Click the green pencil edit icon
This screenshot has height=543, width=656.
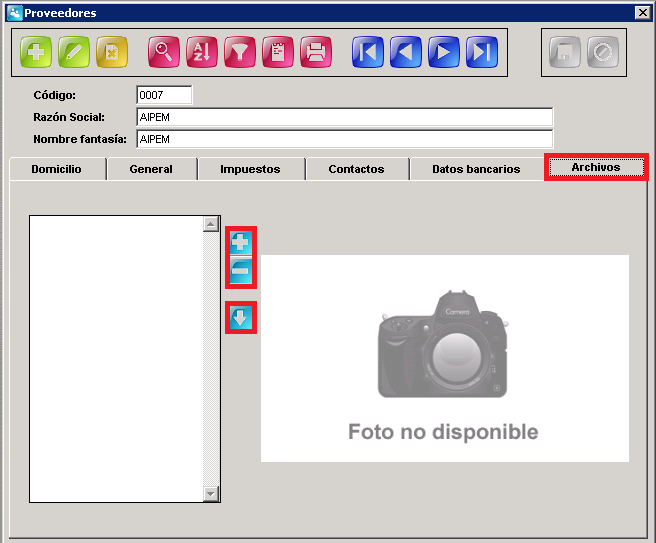tap(74, 52)
